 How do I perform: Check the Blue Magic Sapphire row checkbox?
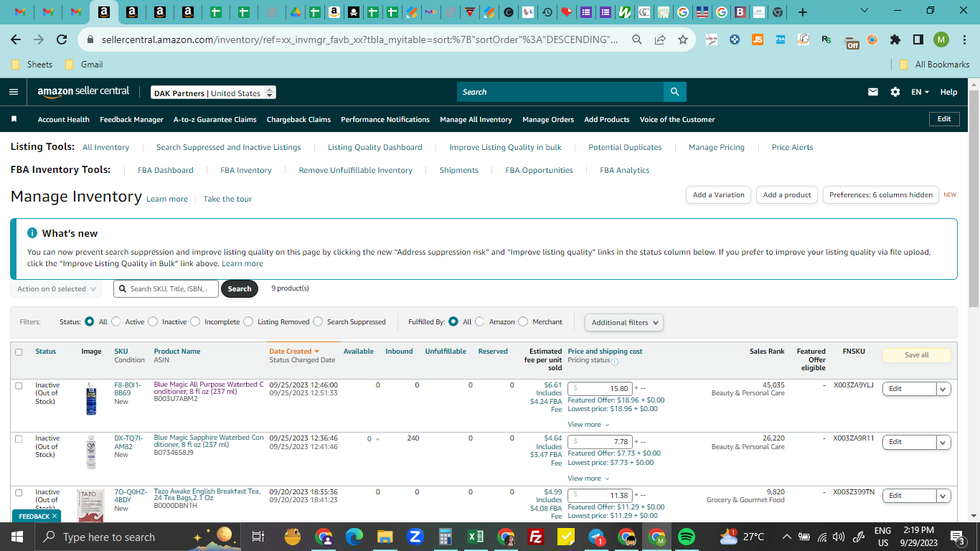(x=19, y=438)
